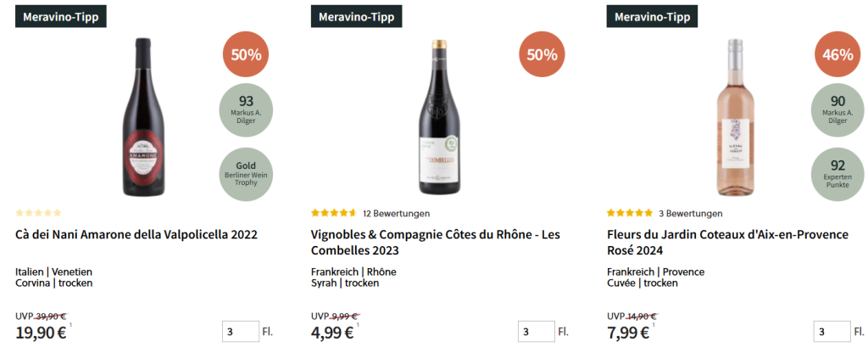Open the 12 Bewertungen reviews link
Screen dimensions: 868x347
pos(396,213)
